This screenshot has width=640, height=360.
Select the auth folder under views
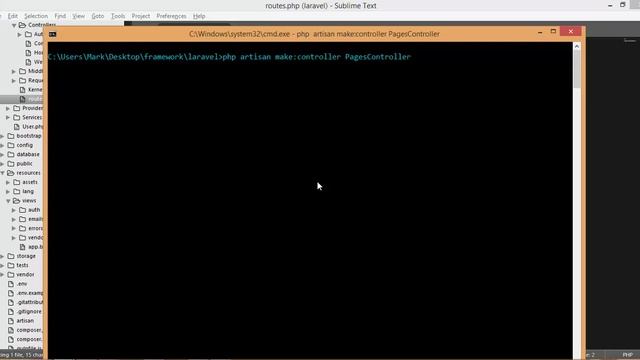34,210
